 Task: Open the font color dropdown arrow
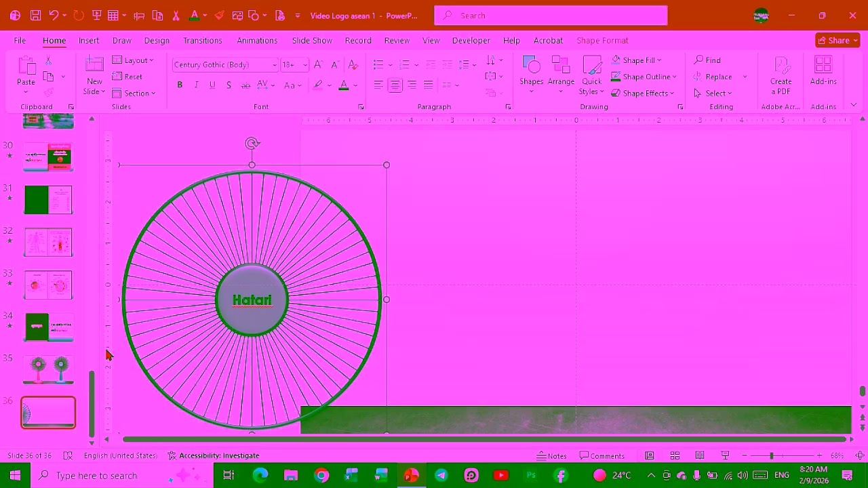(355, 85)
